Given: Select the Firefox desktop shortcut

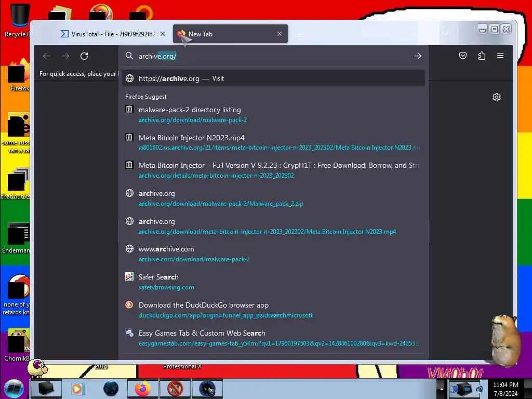Looking at the screenshot, I should tap(19, 76).
